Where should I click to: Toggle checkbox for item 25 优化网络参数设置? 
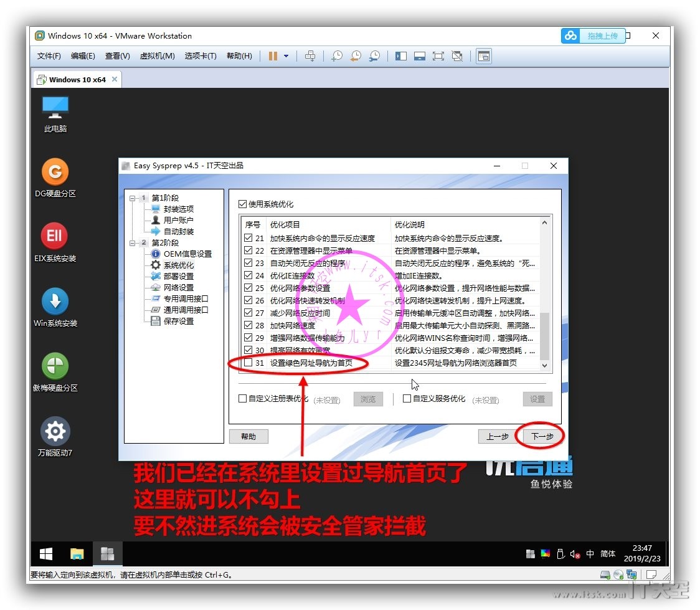pos(248,288)
